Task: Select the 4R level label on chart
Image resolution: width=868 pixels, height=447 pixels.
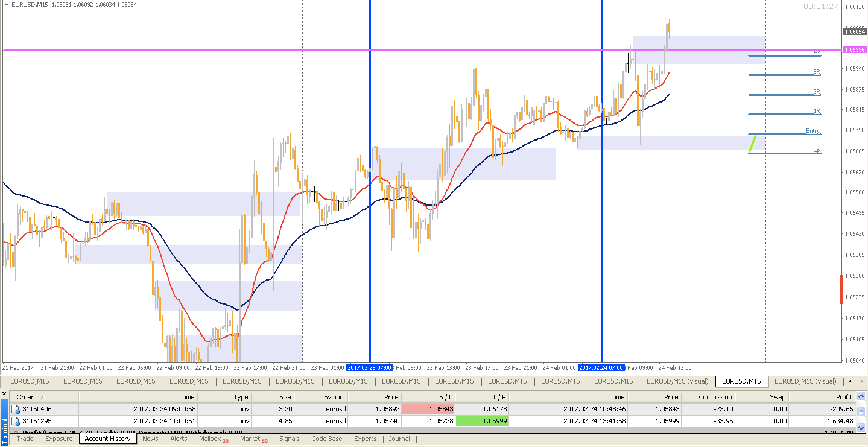Action: point(817,52)
